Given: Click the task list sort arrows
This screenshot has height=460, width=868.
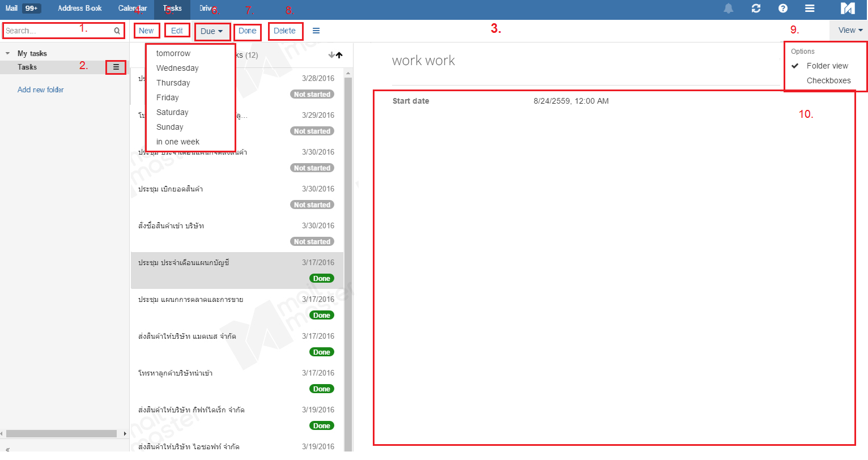Looking at the screenshot, I should point(335,55).
